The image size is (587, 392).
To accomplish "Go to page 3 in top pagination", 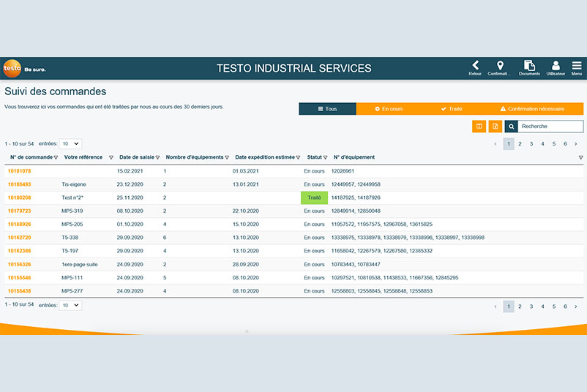I will [531, 143].
